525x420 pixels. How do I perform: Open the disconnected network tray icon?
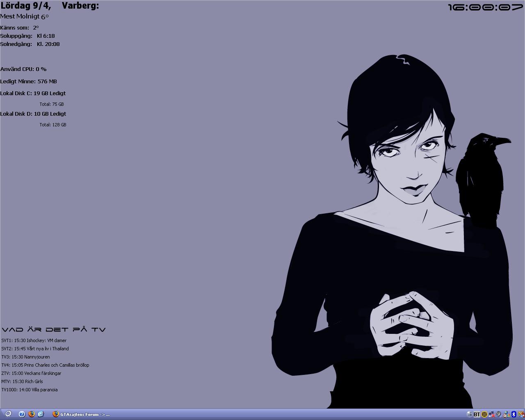[491, 414]
